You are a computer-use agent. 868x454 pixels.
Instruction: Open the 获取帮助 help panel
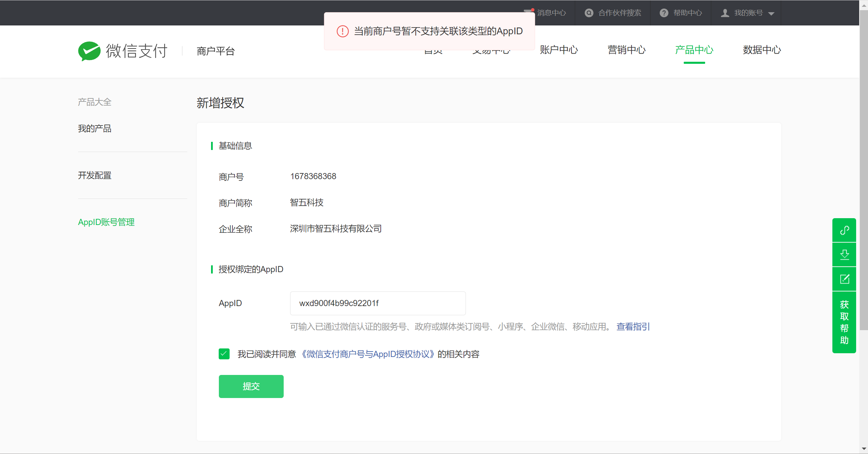[844, 322]
